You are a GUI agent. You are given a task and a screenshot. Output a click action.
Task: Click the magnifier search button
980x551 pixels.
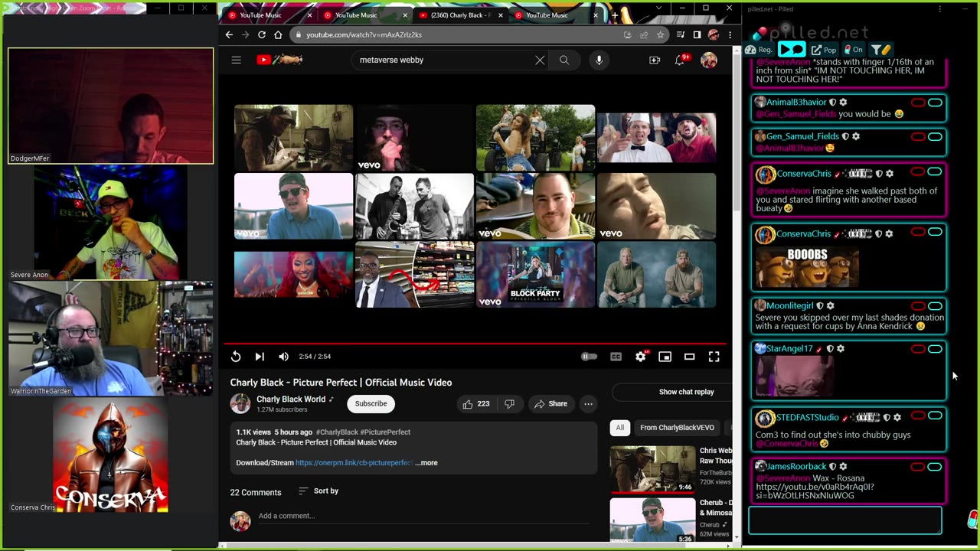564,60
